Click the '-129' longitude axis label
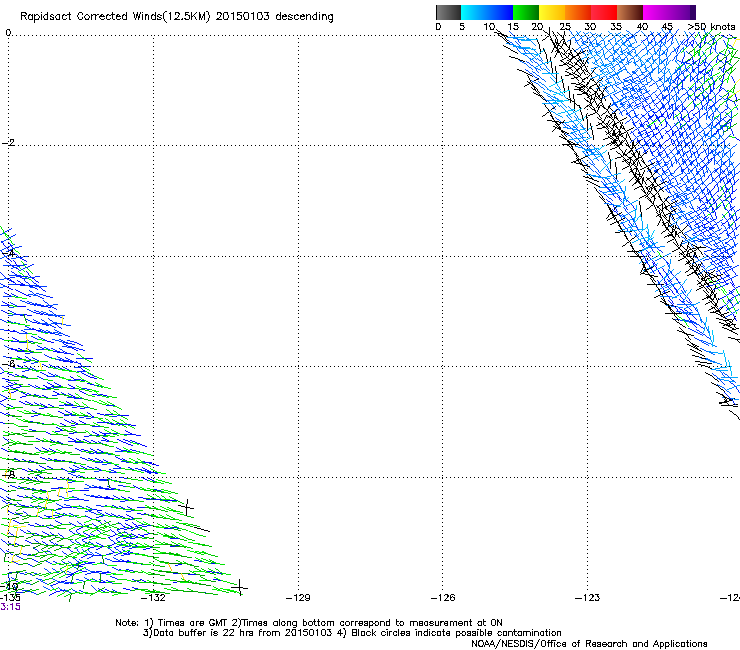 (x=298, y=598)
